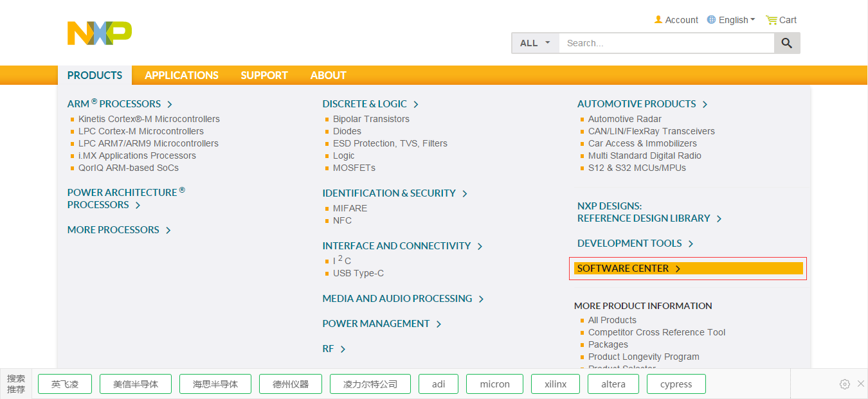Open Bipolar Transistors link

click(x=371, y=119)
